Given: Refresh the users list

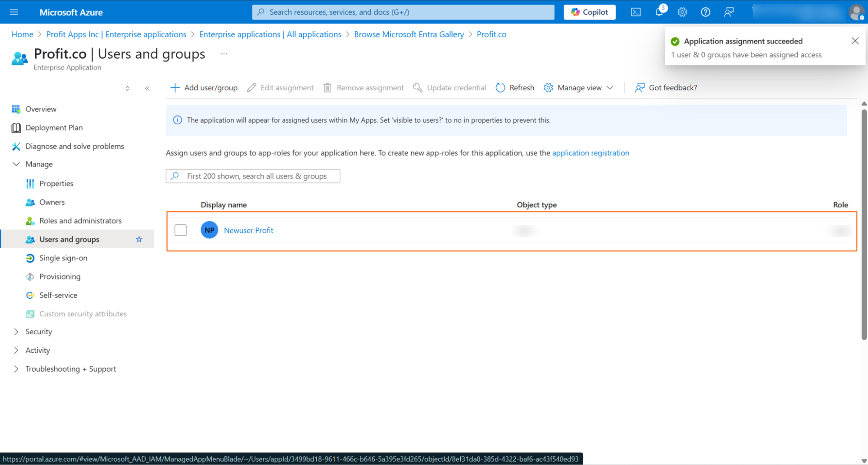Looking at the screenshot, I should coord(515,88).
